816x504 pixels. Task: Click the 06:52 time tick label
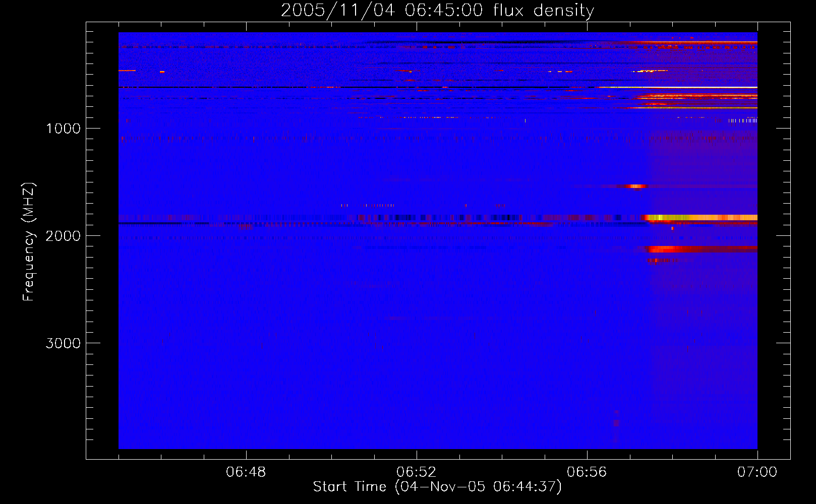pyautogui.click(x=417, y=472)
